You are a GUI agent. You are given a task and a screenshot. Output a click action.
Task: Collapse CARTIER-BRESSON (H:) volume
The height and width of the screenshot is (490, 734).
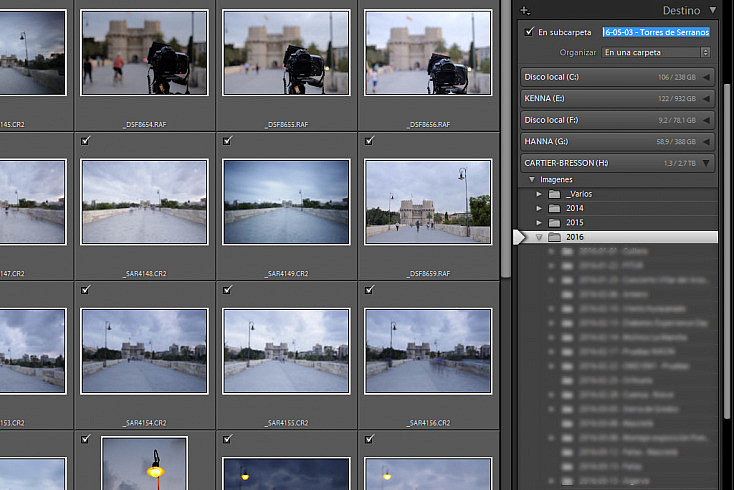click(x=706, y=163)
